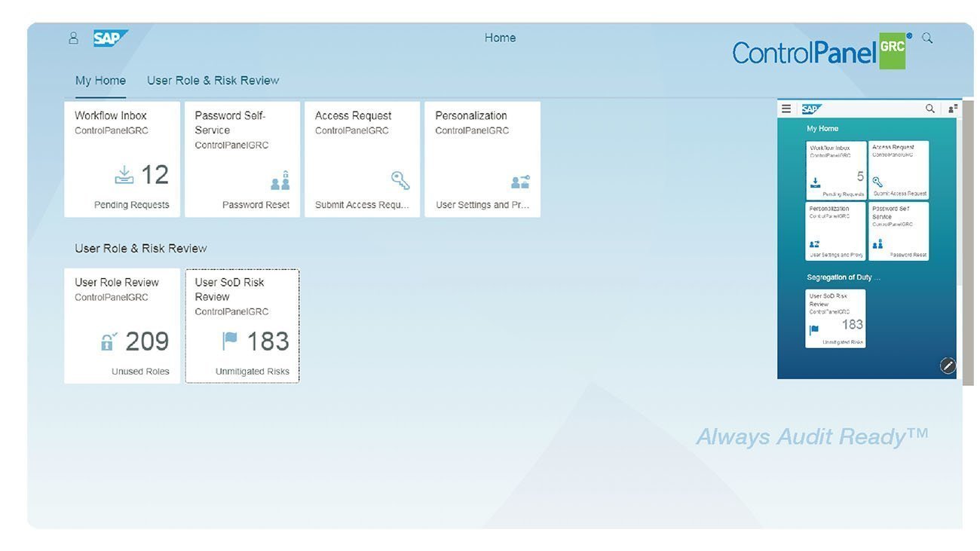Screen dimensions: 980x551
Task: Open the User Role Review tile
Action: 122,326
